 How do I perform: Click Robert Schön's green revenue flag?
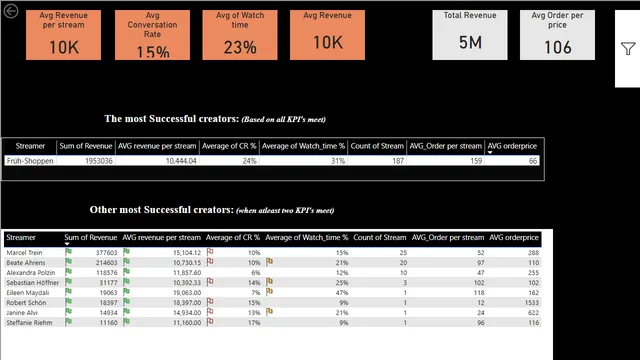pos(68,302)
